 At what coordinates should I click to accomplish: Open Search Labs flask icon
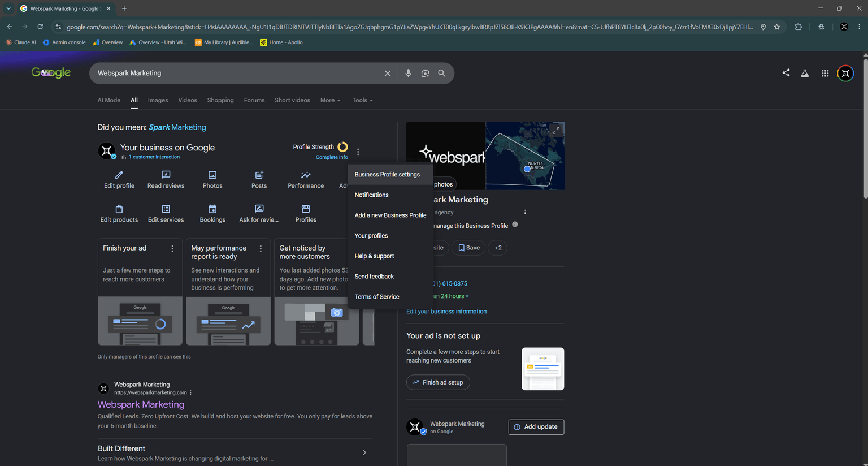pyautogui.click(x=805, y=73)
